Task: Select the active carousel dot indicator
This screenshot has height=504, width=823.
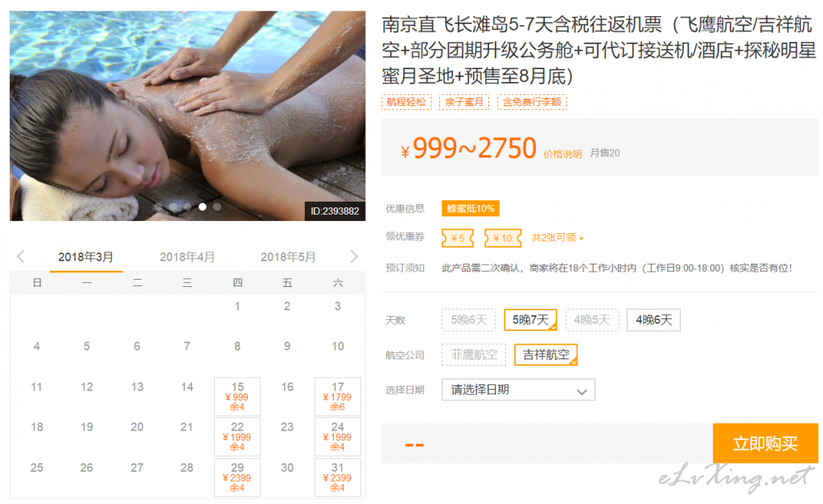Action: pos(202,207)
